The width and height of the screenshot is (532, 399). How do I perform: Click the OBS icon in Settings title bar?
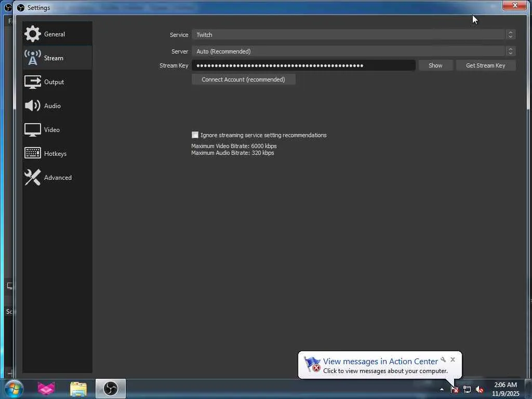click(x=21, y=7)
